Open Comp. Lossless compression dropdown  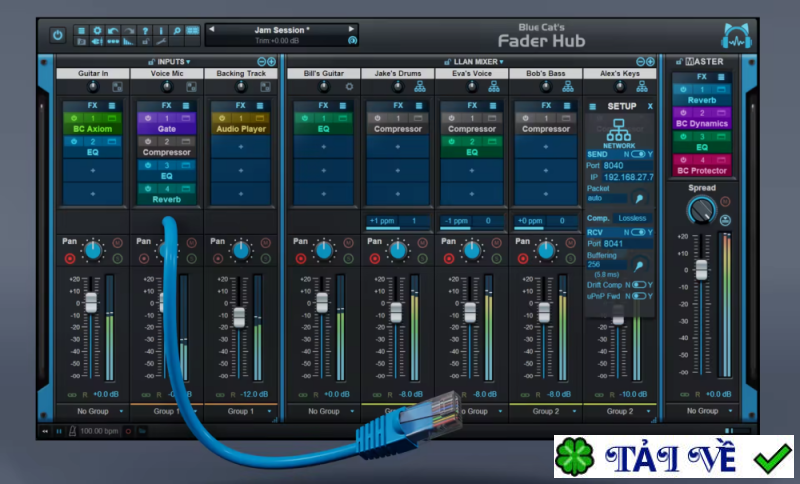[632, 218]
